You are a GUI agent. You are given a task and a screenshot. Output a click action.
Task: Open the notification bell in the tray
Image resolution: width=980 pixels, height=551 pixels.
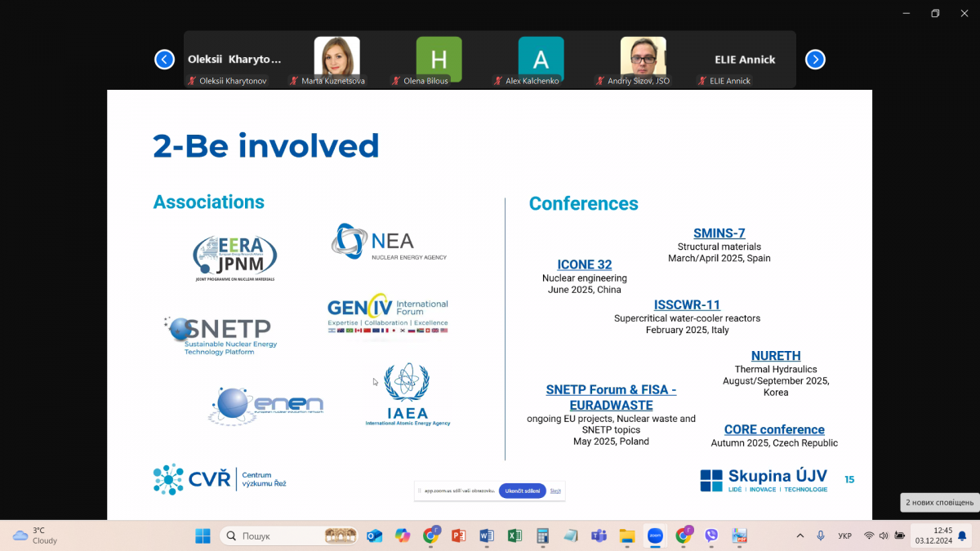pyautogui.click(x=962, y=536)
